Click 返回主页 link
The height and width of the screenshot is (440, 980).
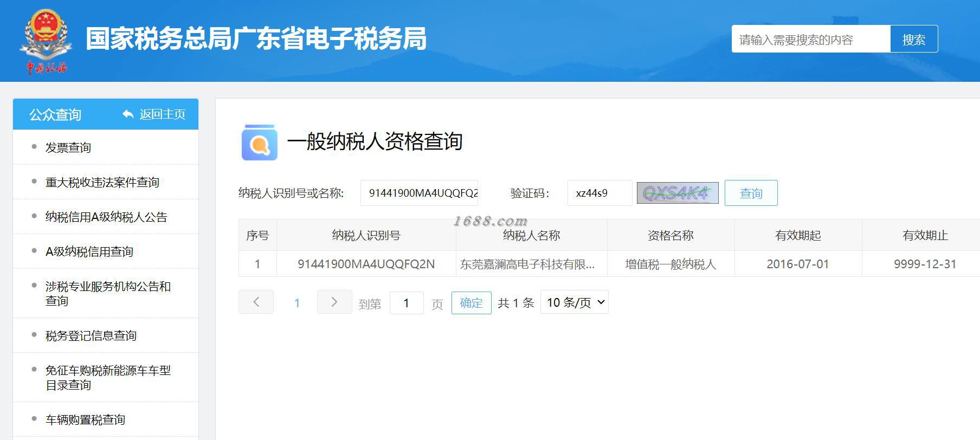pos(163,114)
